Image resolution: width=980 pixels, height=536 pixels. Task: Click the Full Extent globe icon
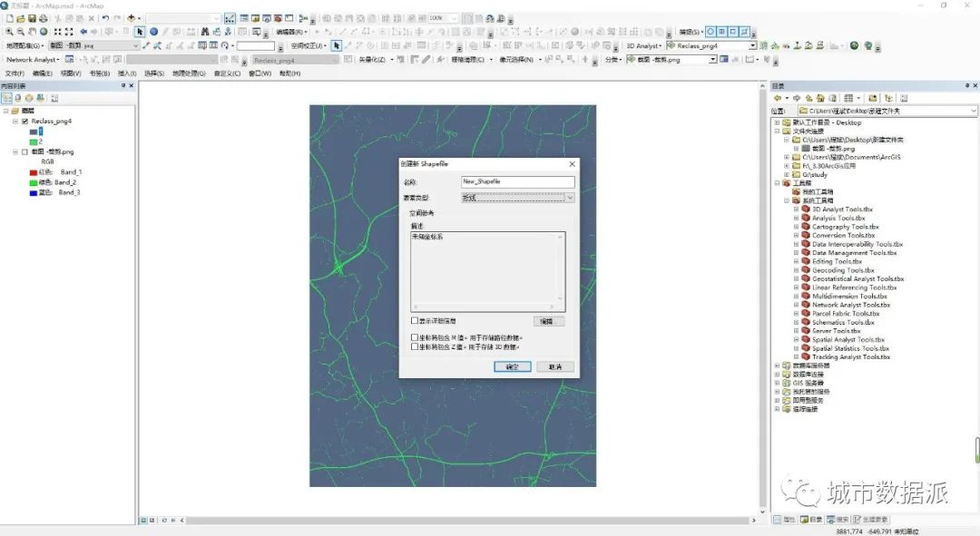[44, 31]
